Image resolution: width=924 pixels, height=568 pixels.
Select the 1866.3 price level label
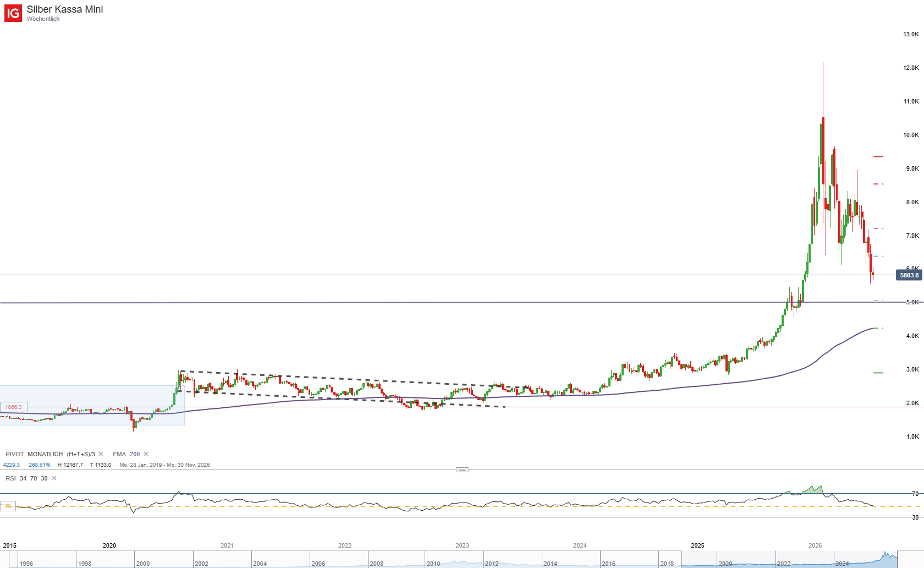coord(14,407)
